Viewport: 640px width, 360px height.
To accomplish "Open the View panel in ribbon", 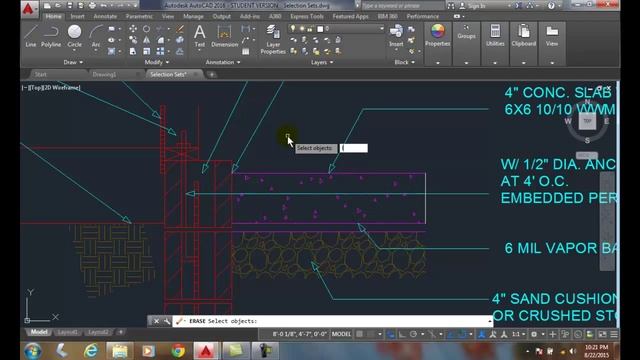I will [x=552, y=35].
